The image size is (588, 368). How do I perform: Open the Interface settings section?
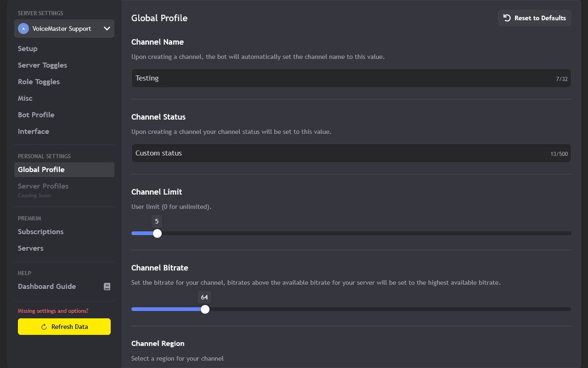34,131
